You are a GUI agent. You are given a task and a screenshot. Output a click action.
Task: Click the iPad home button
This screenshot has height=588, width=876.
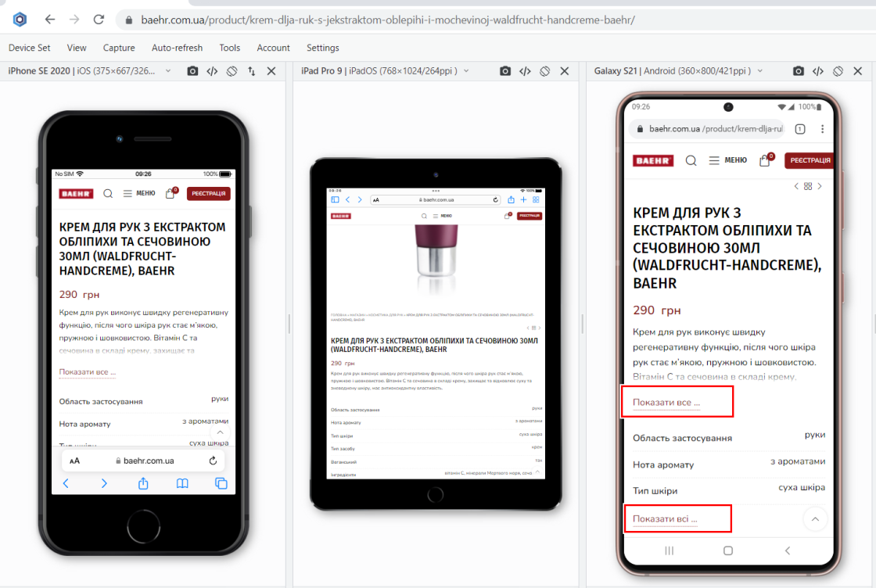435,494
